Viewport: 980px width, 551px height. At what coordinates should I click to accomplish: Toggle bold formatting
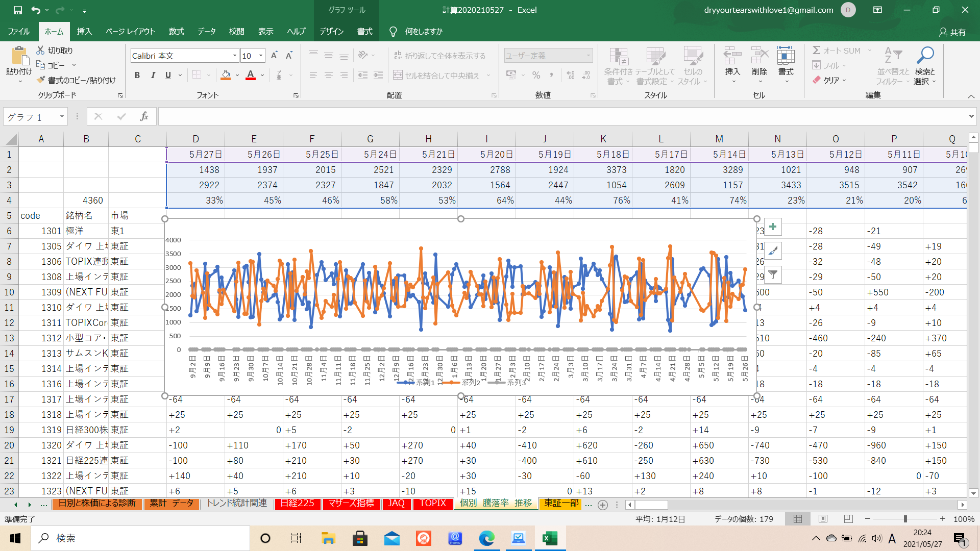[137, 76]
